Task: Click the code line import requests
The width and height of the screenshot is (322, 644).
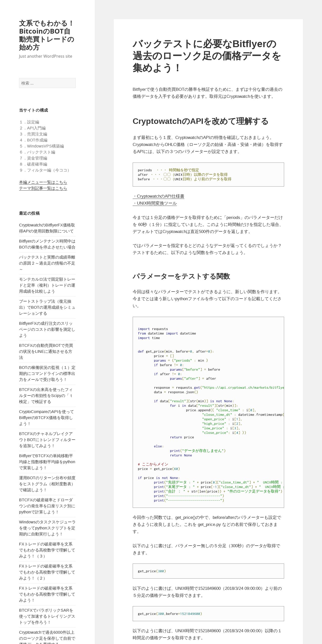Action: 153,329
